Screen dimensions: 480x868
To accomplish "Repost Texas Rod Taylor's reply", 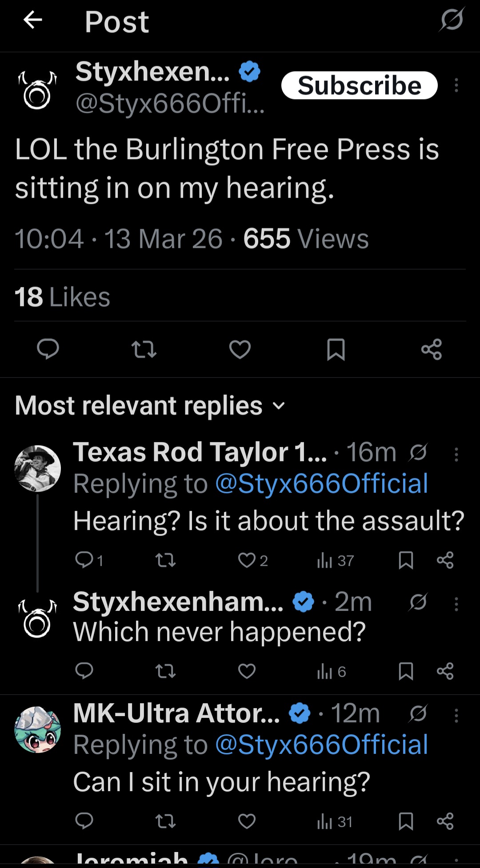I will click(166, 560).
